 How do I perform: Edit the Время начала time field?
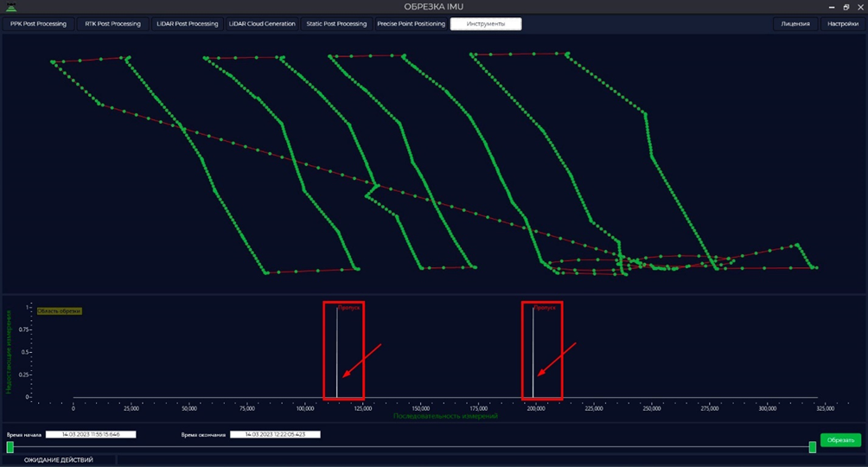pyautogui.click(x=91, y=434)
